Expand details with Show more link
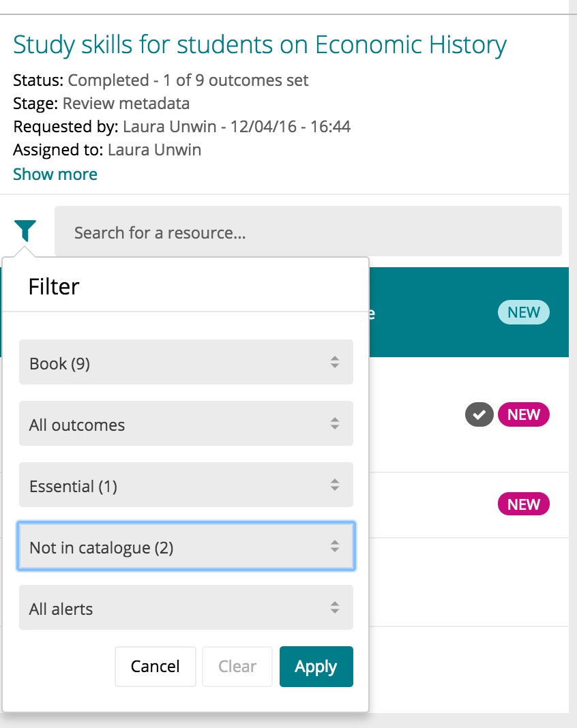This screenshot has width=577, height=728. tap(55, 174)
